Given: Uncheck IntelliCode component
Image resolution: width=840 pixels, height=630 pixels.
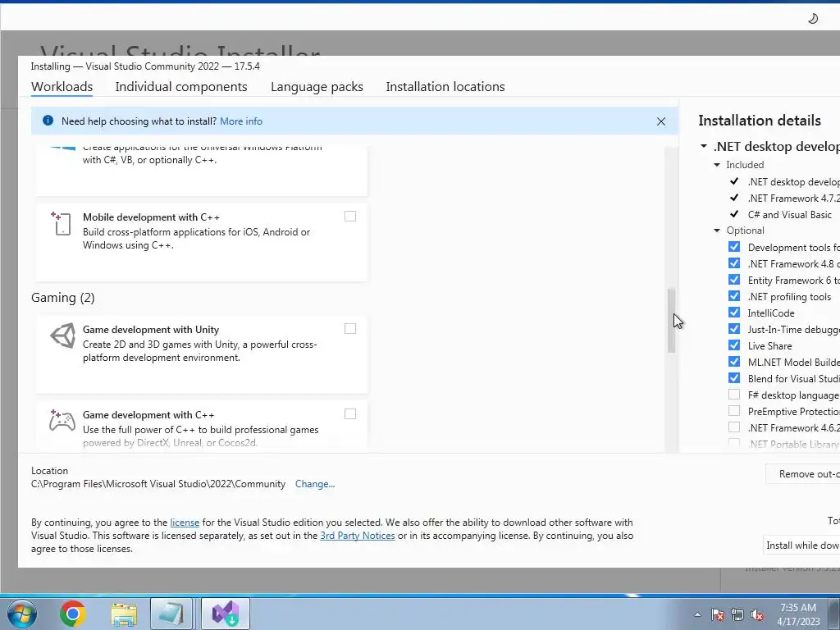Looking at the screenshot, I should pyautogui.click(x=734, y=313).
